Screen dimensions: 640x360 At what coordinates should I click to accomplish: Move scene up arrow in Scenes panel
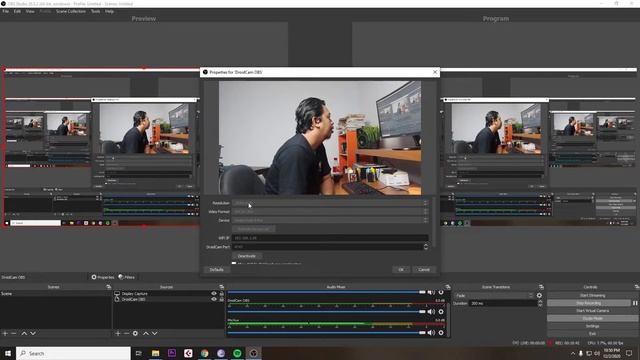coord(24,333)
